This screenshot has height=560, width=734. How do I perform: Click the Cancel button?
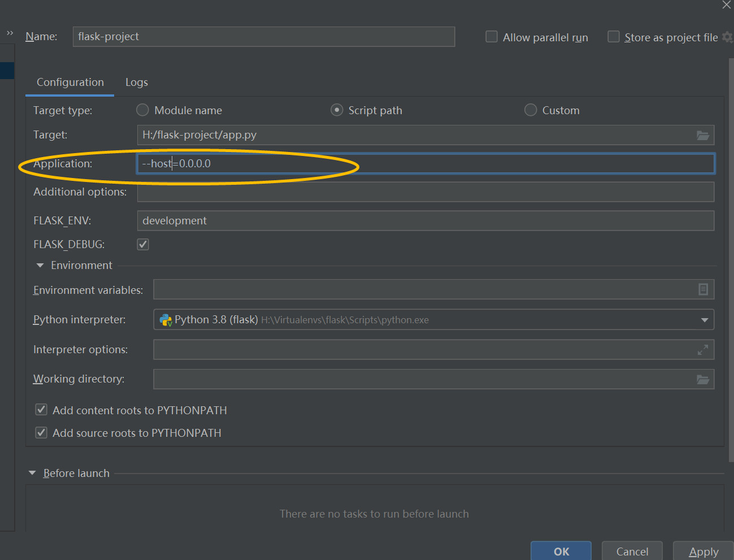[x=632, y=551]
